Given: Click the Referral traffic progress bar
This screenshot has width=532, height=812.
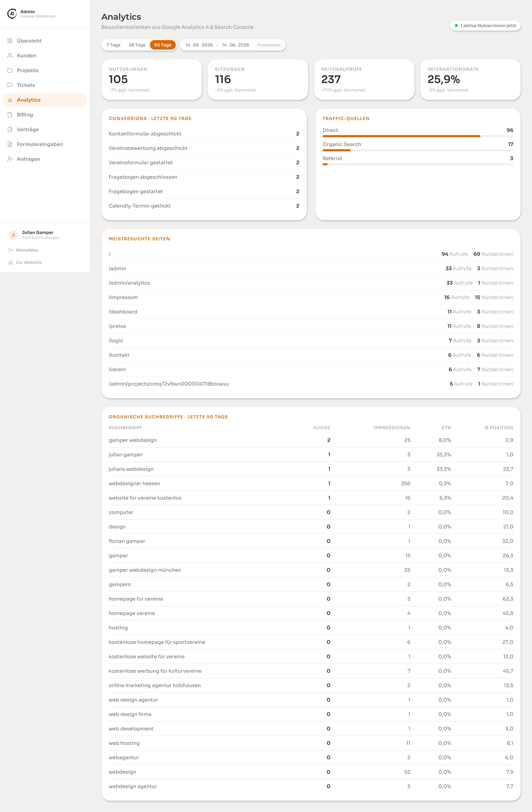Looking at the screenshot, I should [x=418, y=164].
